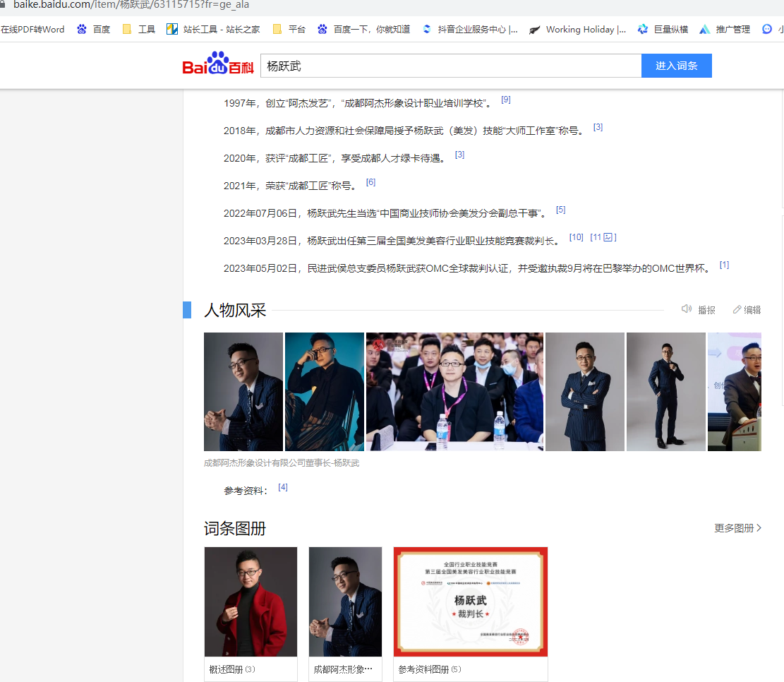
Task: Open the 工具 bookmark folder
Action: [138, 29]
